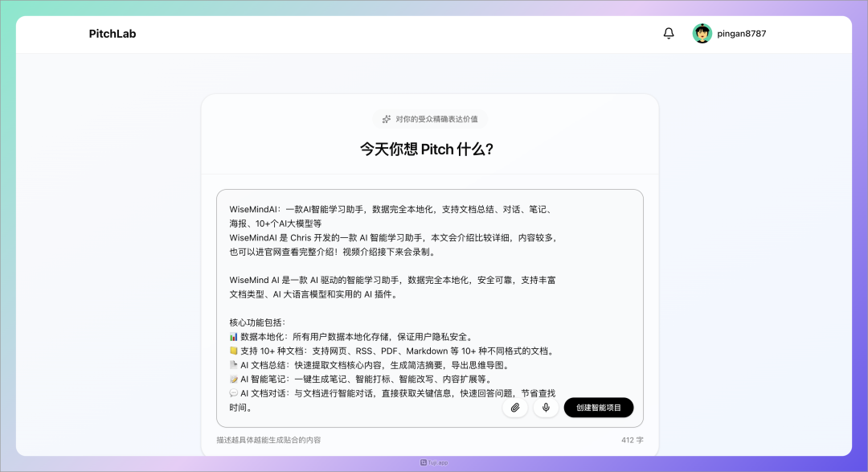Screen dimensions: 868x472
Task: Go to PitchLab home logo
Action: tap(113, 34)
